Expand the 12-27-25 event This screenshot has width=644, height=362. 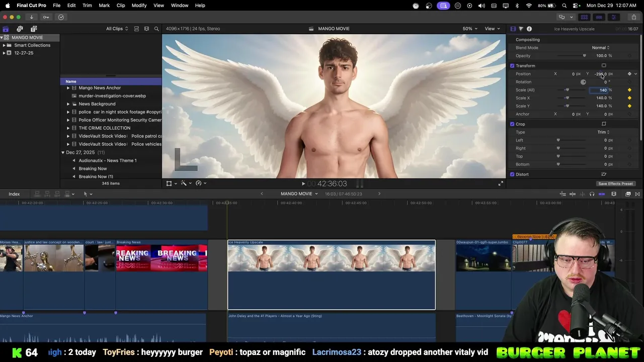coord(4,53)
